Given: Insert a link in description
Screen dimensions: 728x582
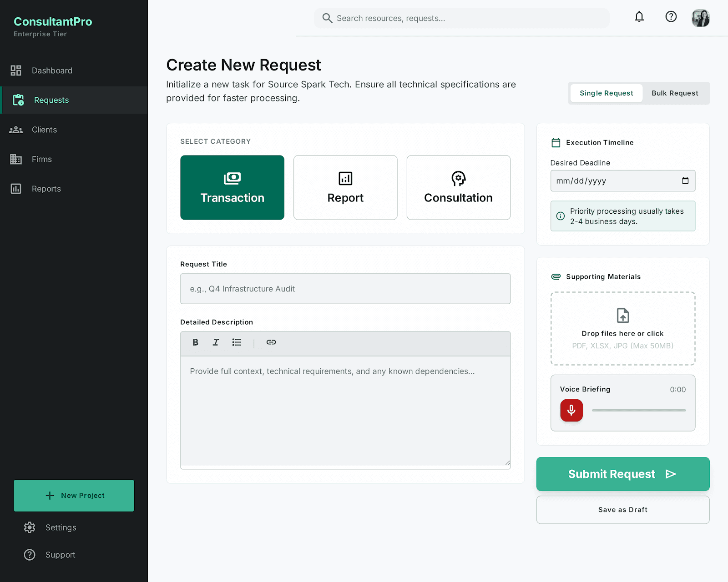Looking at the screenshot, I should coord(271,342).
